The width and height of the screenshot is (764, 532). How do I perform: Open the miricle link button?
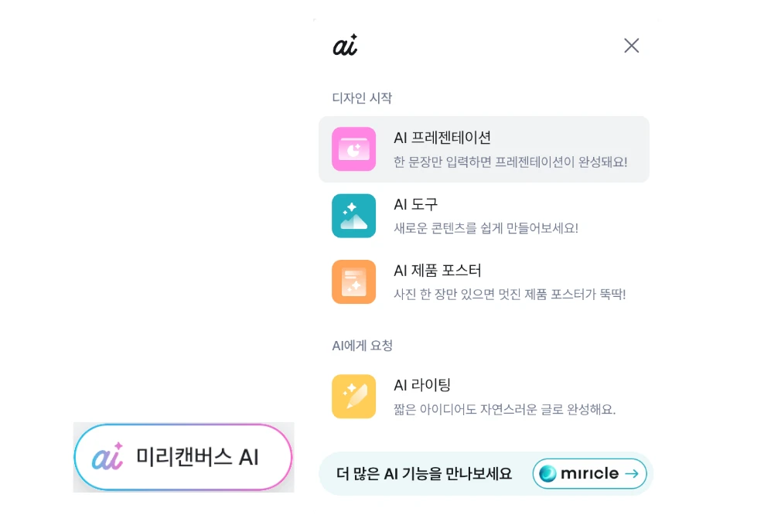coord(589,473)
